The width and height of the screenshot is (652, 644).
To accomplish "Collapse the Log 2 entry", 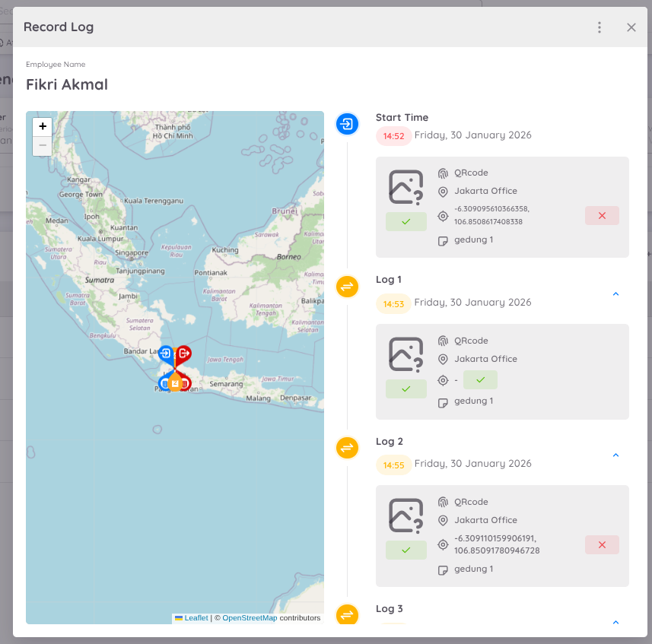I will (615, 455).
